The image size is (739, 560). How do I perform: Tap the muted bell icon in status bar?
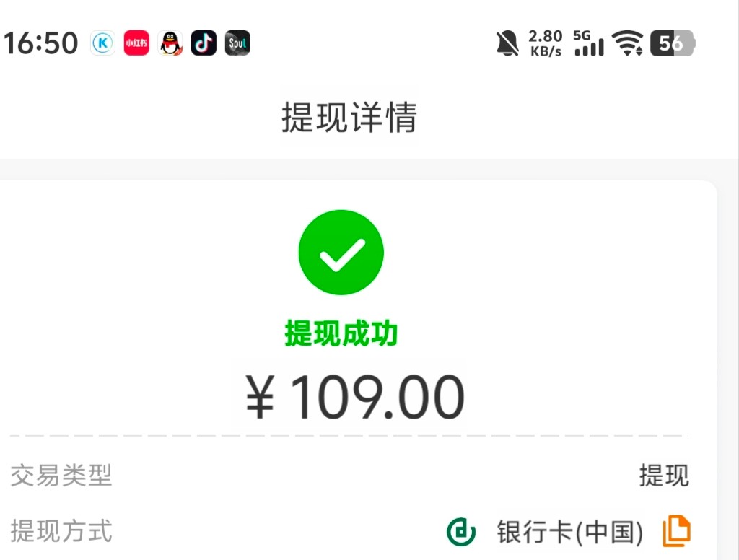coord(507,43)
